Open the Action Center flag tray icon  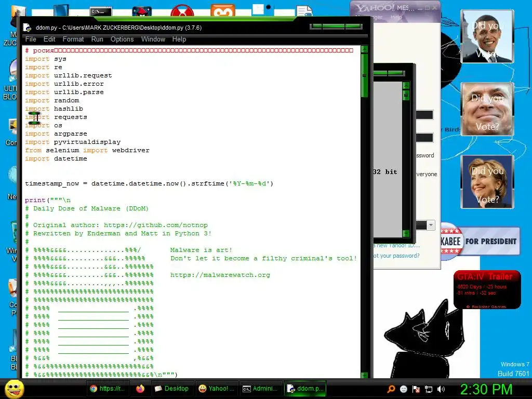pyautogui.click(x=416, y=389)
